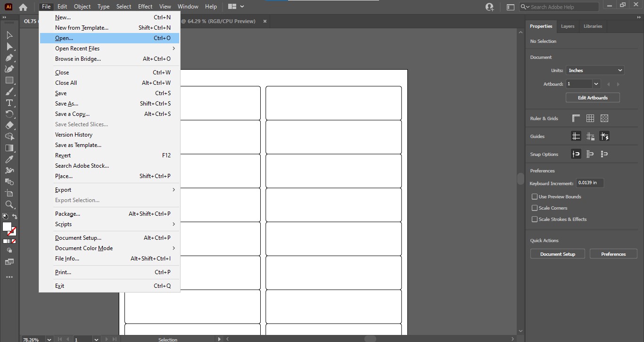Toggle Show Guides icon
This screenshot has height=342, width=644.
pos(576,136)
